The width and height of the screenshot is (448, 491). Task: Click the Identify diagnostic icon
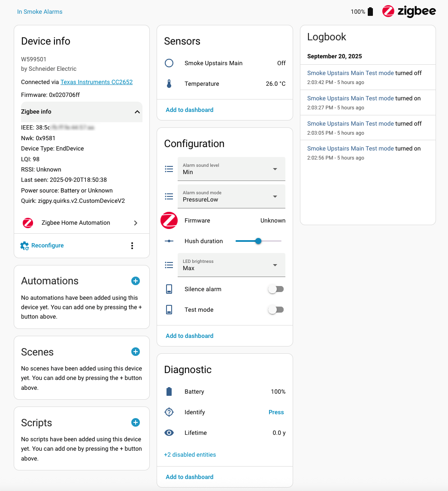169,412
